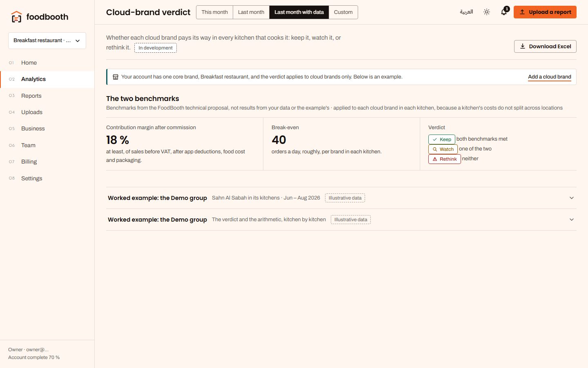Click the In development badge
The image size is (588, 368).
156,48
